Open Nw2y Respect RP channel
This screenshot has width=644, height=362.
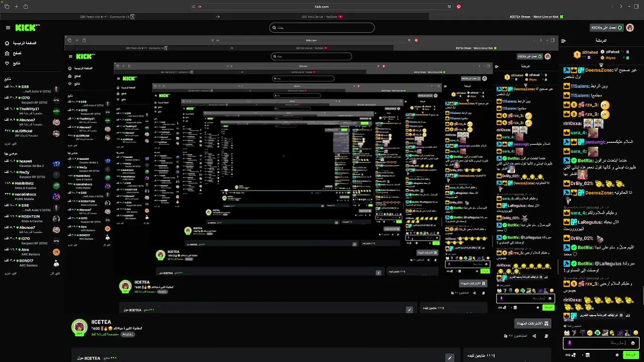click(31, 174)
